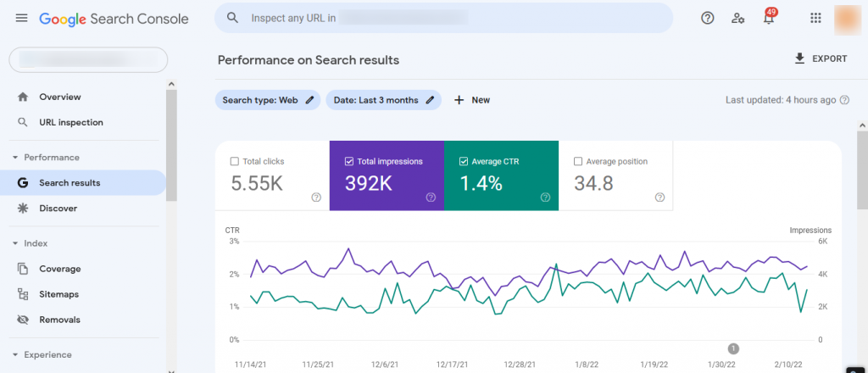Uncheck the Total impressions checkbox
The width and height of the screenshot is (868, 373).
point(348,162)
